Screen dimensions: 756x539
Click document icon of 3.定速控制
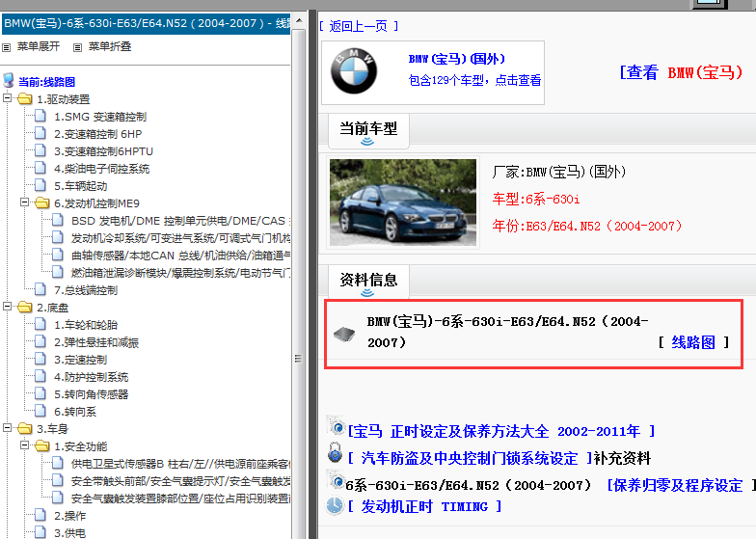click(40, 359)
